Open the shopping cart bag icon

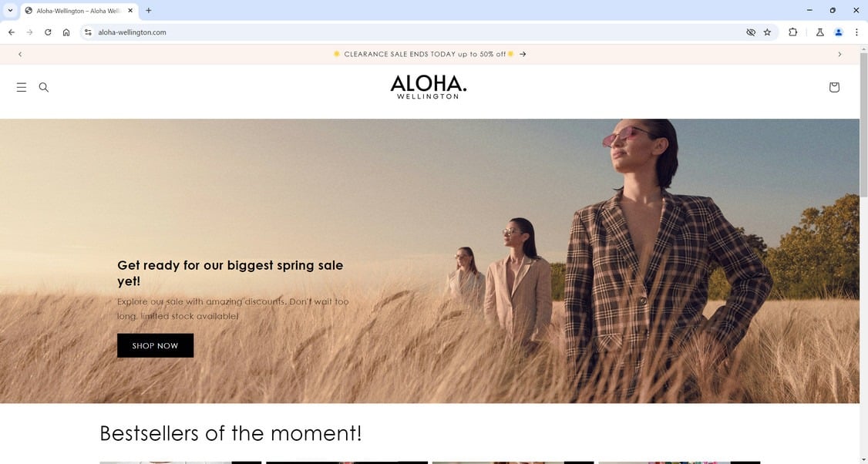(834, 88)
